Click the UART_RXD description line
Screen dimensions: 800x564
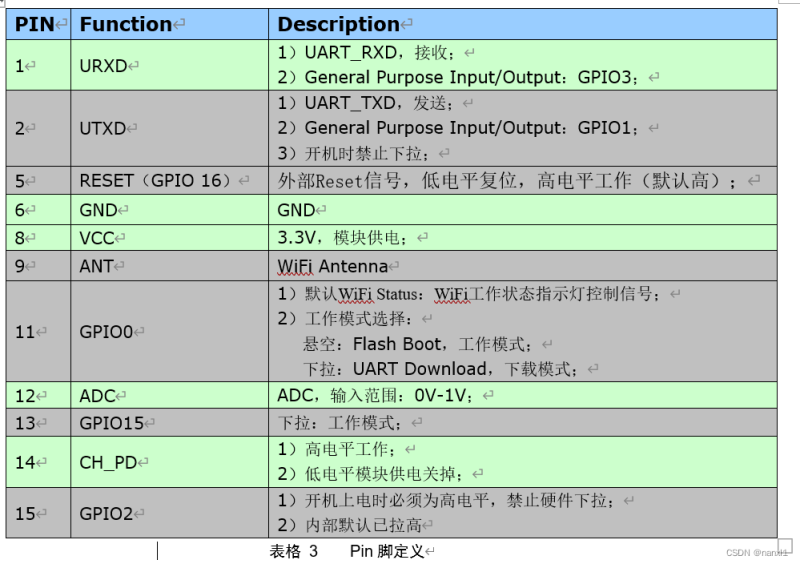368,52
